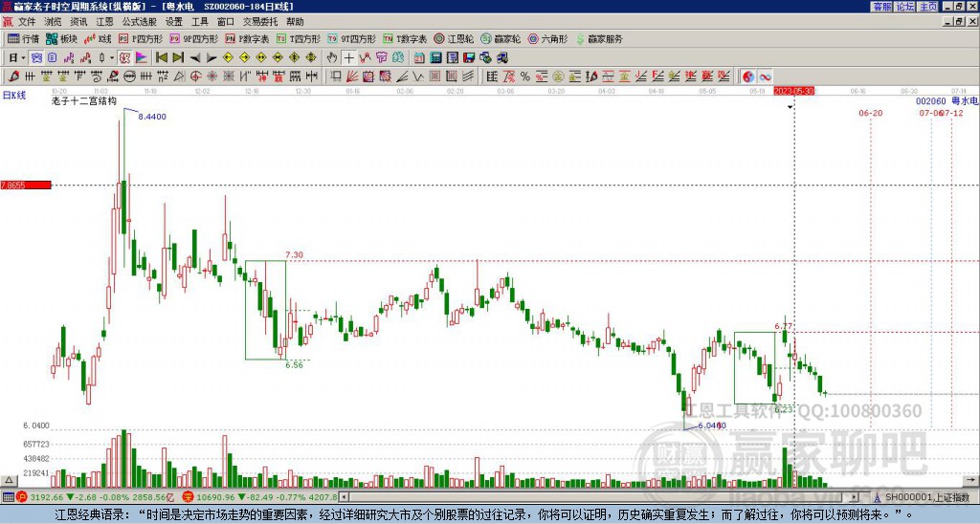Open the 文件 menu
The image size is (980, 524).
[x=27, y=22]
